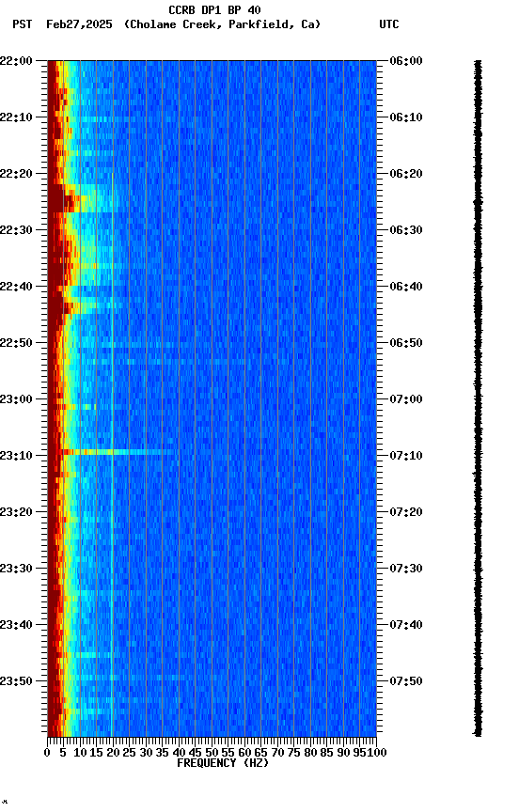Click the 22:10 PST time label

16,117
